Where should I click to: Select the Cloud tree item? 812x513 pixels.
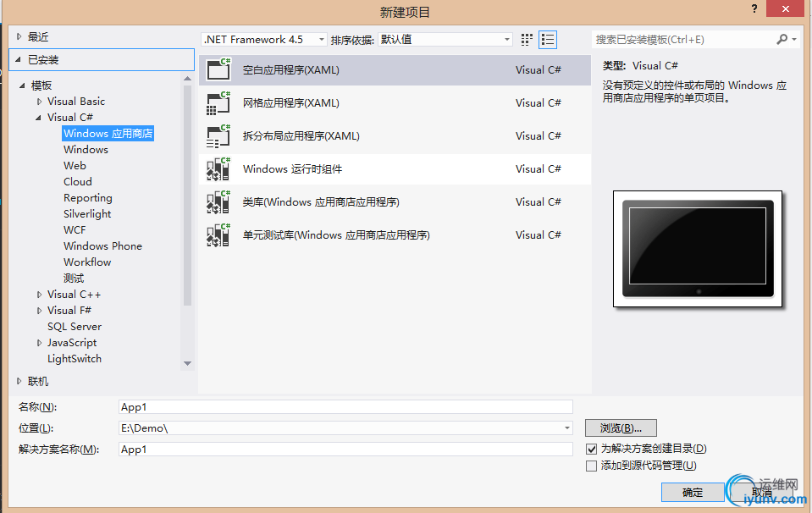point(78,182)
